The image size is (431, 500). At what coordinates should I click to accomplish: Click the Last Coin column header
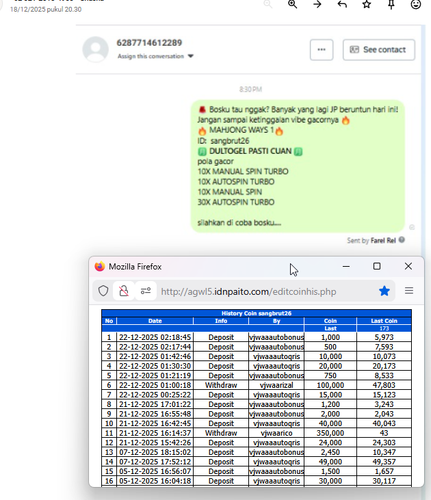click(x=384, y=321)
